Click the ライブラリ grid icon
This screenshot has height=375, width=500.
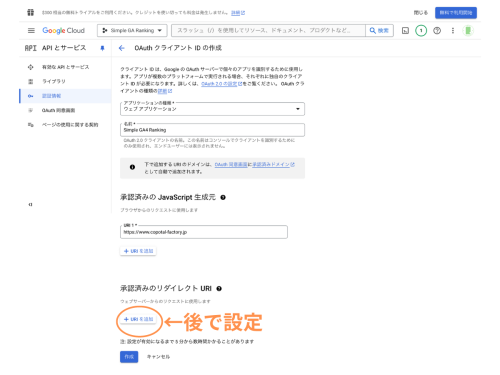pos(30,81)
